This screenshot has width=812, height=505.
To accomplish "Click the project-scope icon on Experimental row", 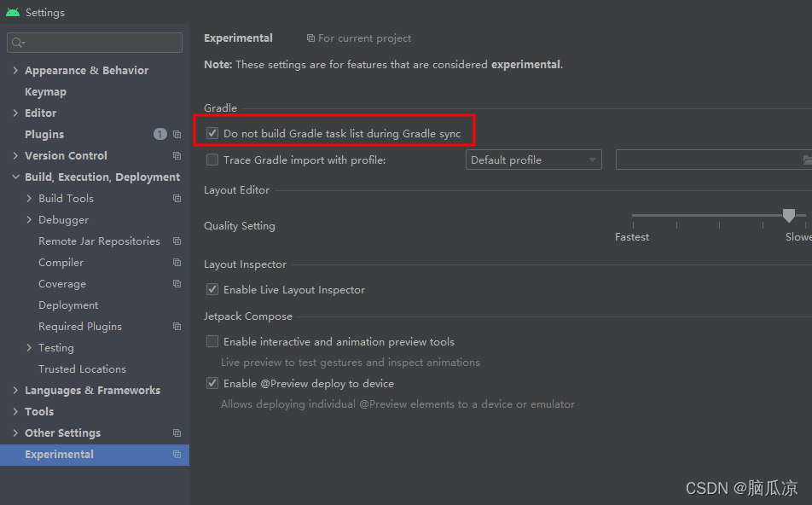I will pos(177,454).
